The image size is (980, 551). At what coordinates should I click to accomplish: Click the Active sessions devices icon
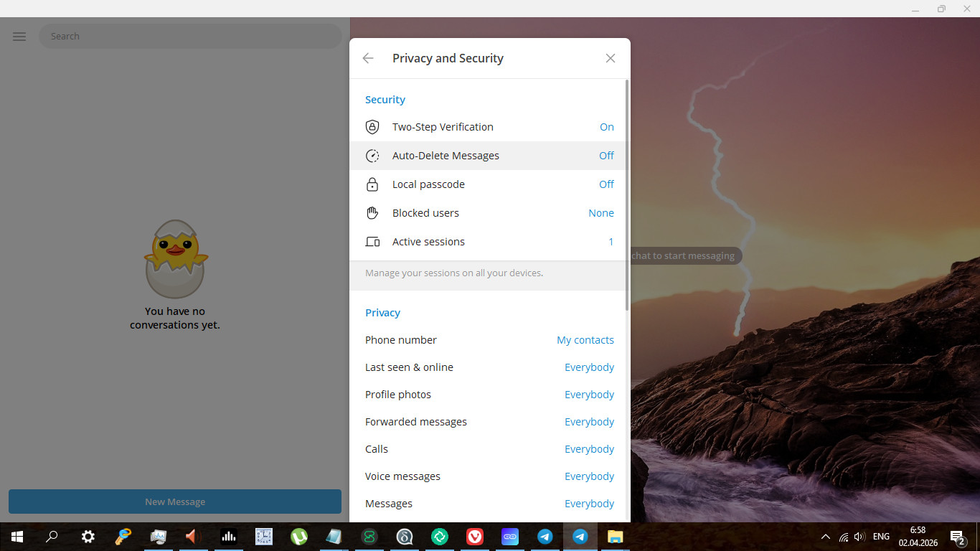[x=372, y=242]
